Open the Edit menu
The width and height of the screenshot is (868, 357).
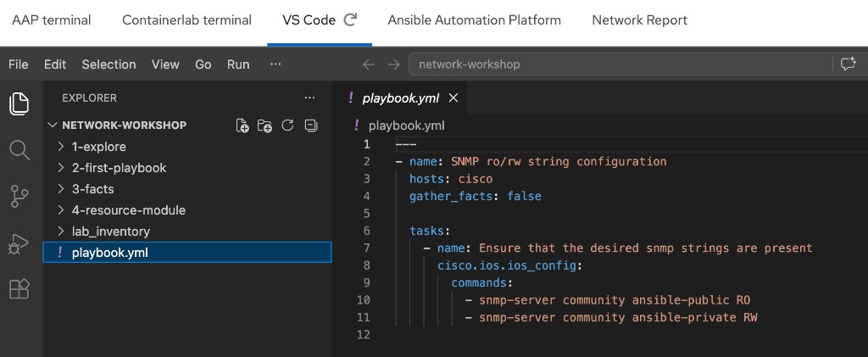[x=55, y=64]
